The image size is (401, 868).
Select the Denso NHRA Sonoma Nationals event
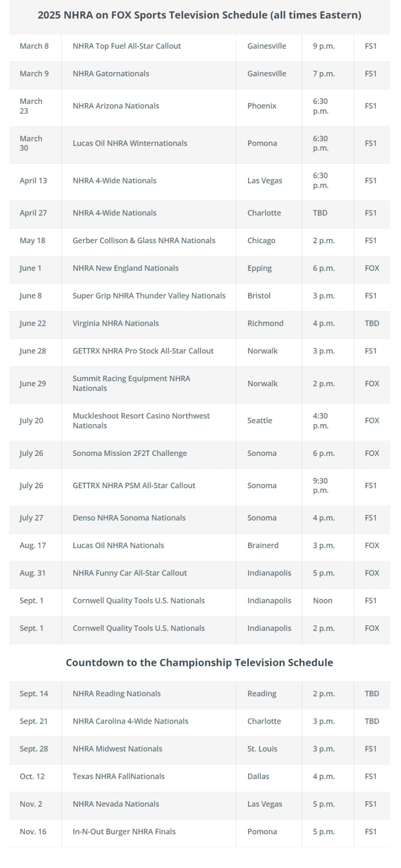(x=129, y=518)
